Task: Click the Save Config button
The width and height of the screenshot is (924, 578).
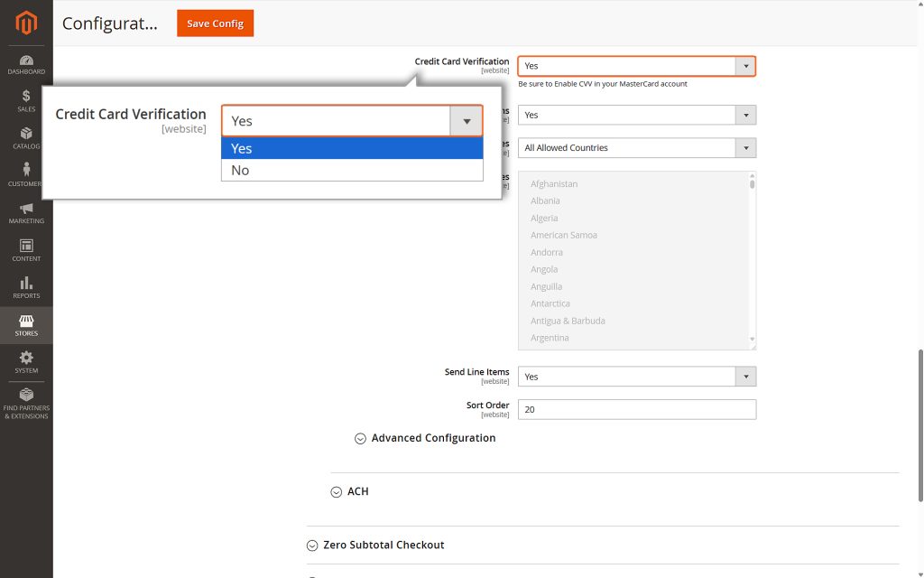Action: (x=215, y=23)
